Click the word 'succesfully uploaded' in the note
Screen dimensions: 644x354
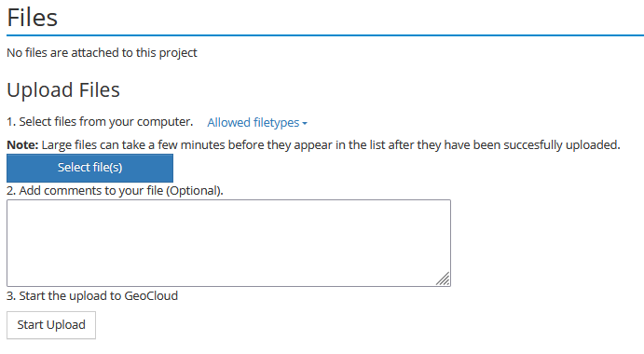click(x=561, y=145)
